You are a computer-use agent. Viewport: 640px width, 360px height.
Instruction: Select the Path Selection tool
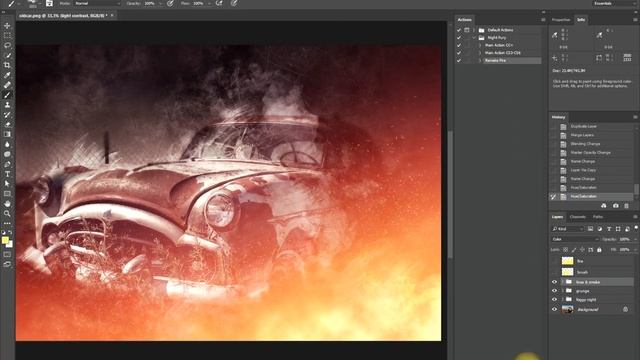tap(7, 184)
